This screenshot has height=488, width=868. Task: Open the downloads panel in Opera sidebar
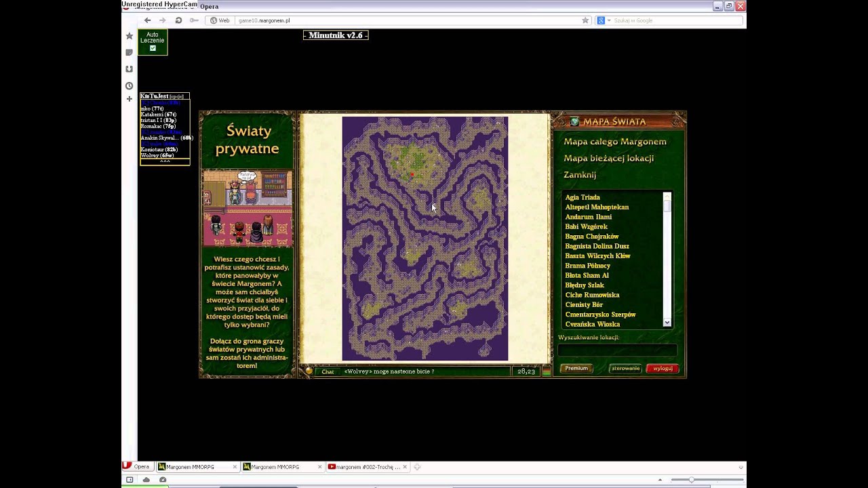[129, 68]
